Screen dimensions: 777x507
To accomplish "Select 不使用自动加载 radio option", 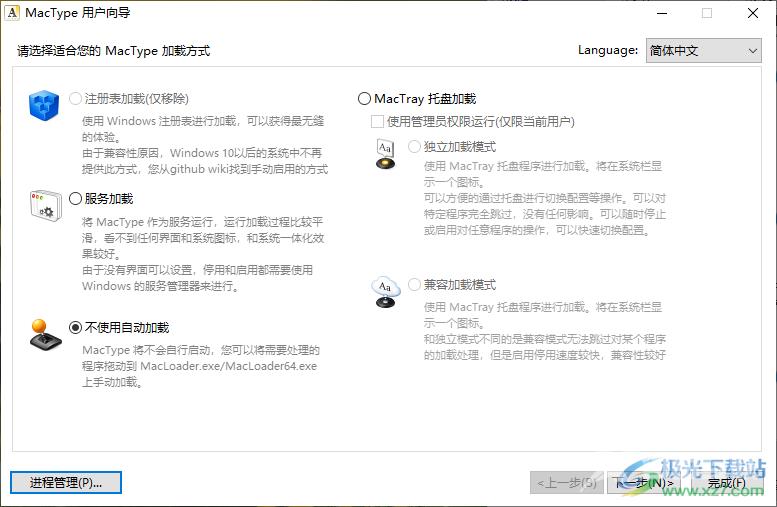I will pyautogui.click(x=76, y=328).
